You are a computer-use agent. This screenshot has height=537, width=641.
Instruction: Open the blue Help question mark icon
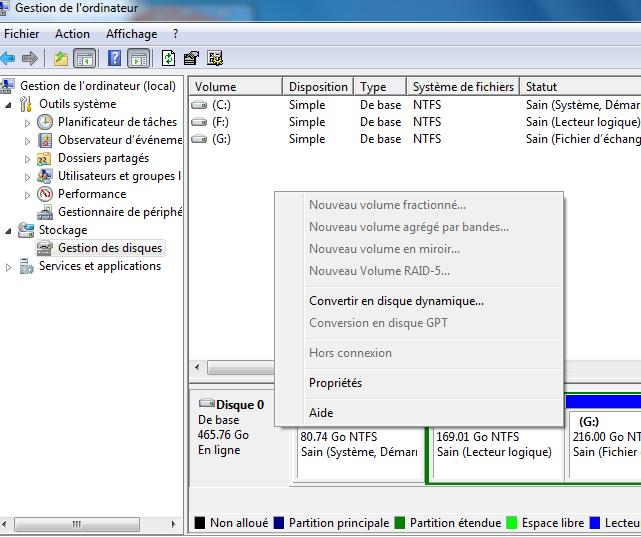click(x=114, y=58)
